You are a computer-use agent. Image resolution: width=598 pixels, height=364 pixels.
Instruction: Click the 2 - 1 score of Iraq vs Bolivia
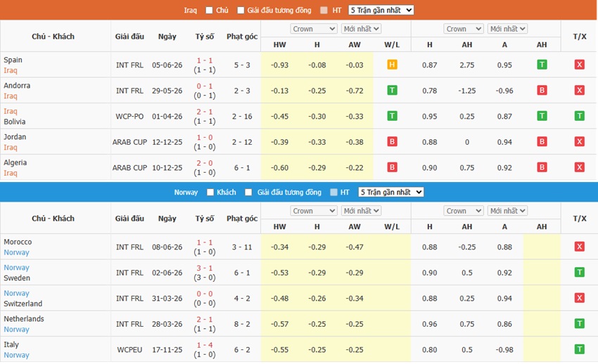[205, 112]
